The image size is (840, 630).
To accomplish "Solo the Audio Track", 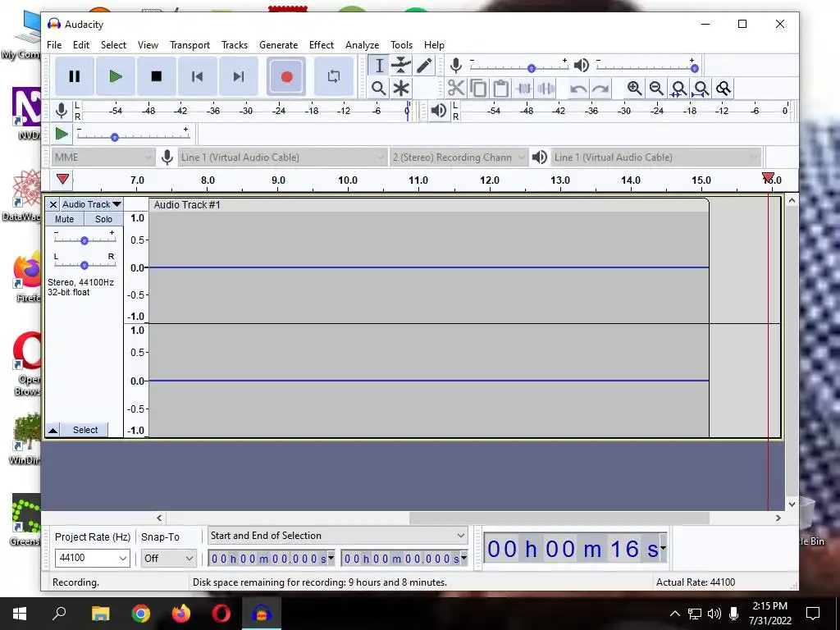I will tap(103, 219).
